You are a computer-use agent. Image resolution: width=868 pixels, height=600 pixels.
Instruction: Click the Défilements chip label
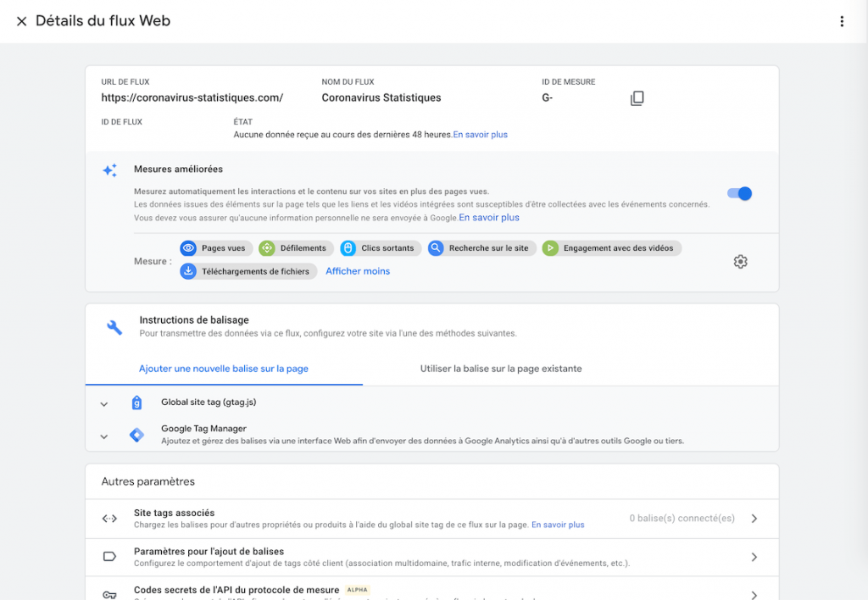[303, 248]
